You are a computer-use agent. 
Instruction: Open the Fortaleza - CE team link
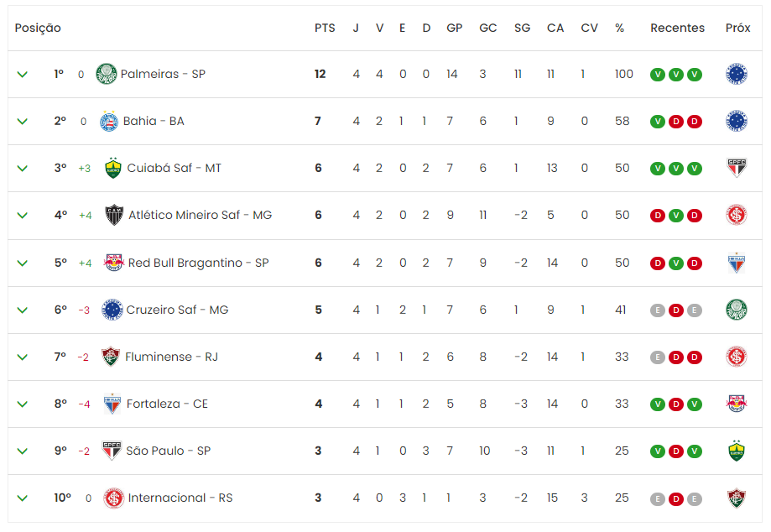[x=167, y=404]
